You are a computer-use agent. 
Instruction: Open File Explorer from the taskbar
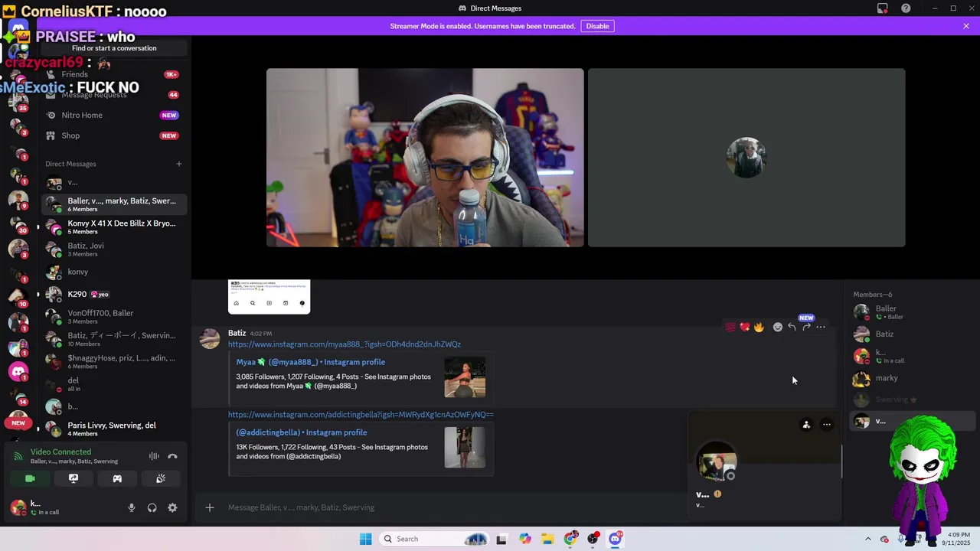click(x=547, y=539)
